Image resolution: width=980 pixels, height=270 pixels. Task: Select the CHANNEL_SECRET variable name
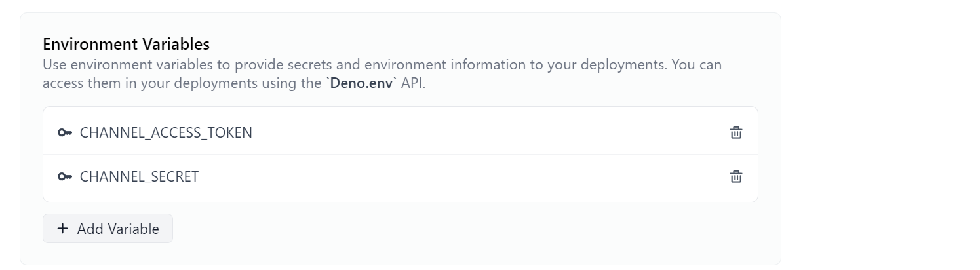[139, 176]
